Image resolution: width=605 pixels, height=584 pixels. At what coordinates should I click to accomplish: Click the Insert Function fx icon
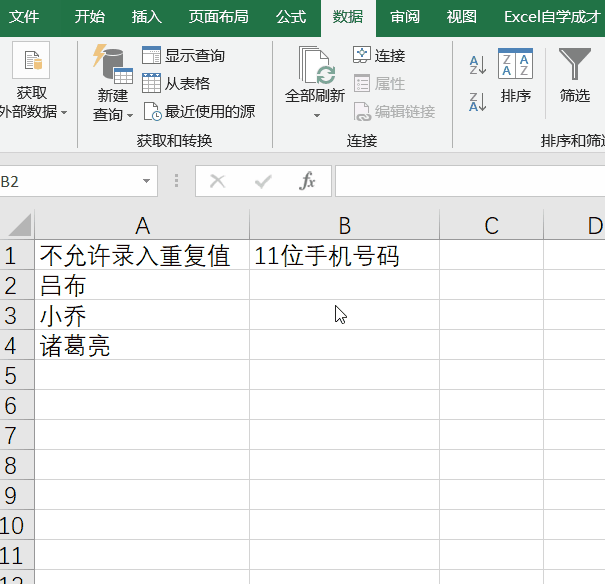click(x=308, y=181)
